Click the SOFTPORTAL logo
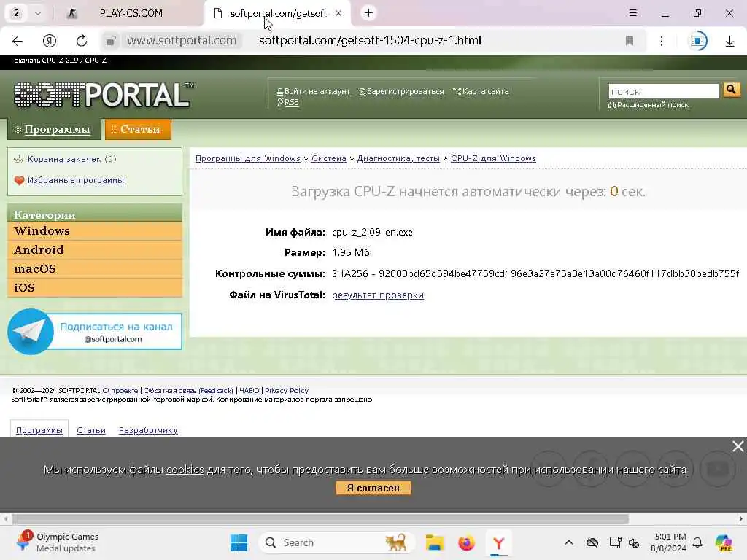The height and width of the screenshot is (560, 747). [x=104, y=95]
